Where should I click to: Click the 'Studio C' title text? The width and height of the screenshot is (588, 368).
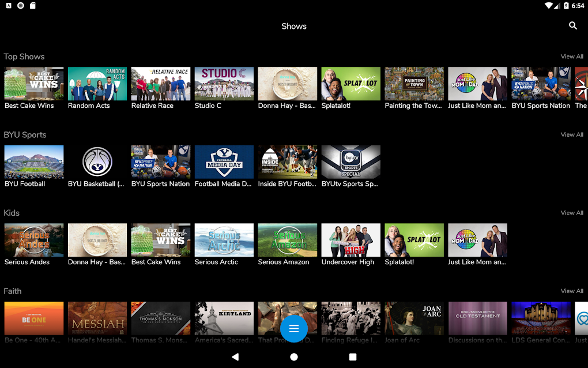point(208,106)
